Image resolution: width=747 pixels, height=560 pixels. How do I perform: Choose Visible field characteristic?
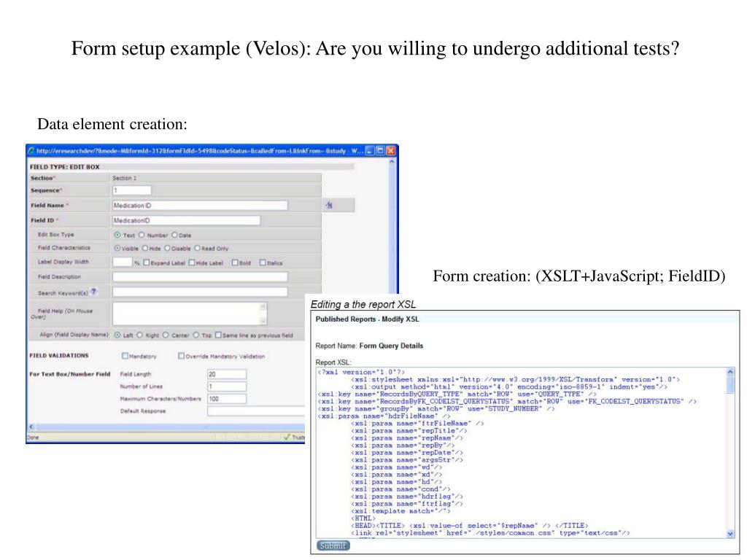(x=117, y=248)
